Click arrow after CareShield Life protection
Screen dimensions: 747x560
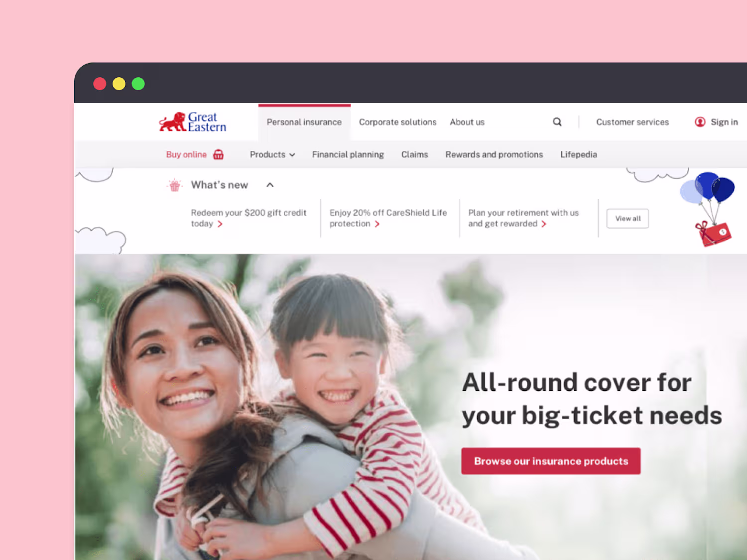[377, 224]
